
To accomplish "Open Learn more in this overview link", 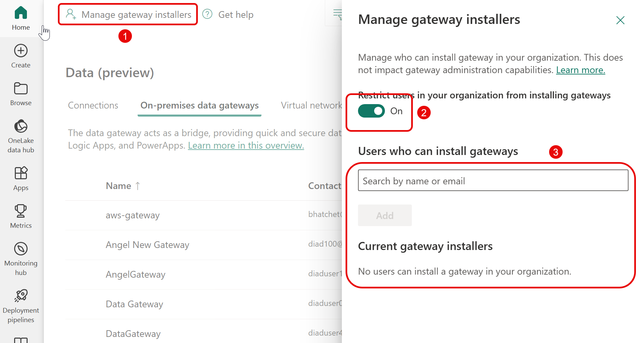I will click(x=246, y=146).
